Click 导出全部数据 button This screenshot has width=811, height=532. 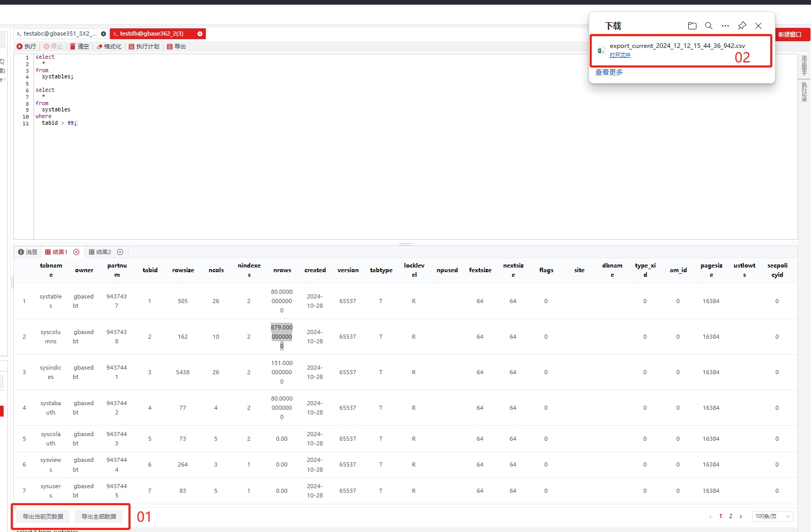click(99, 517)
